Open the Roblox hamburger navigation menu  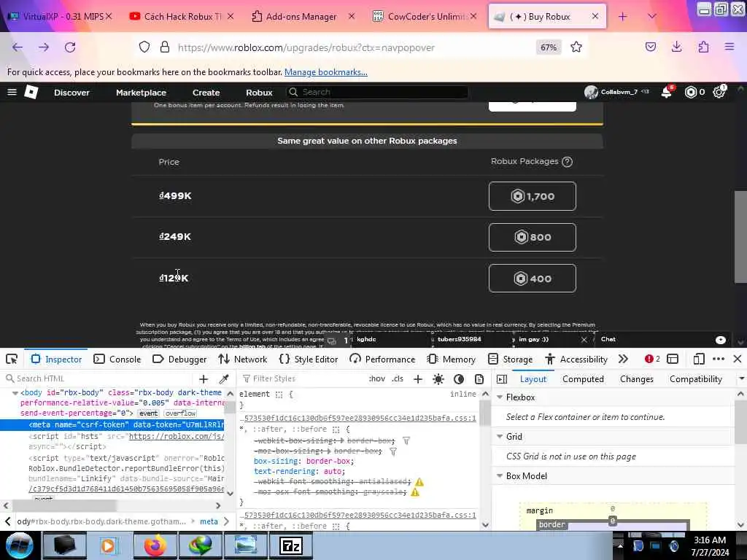point(12,92)
